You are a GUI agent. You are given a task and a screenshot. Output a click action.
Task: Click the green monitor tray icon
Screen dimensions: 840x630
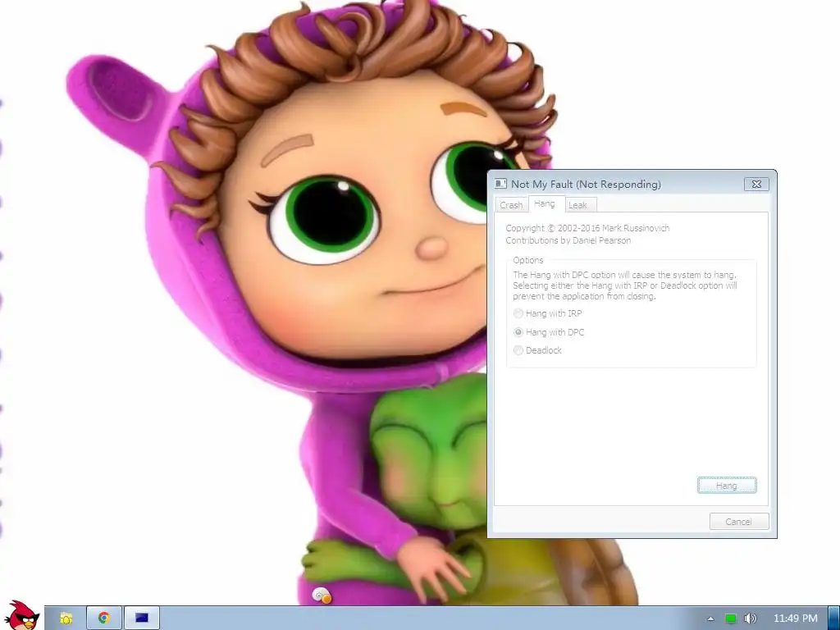[x=731, y=619]
